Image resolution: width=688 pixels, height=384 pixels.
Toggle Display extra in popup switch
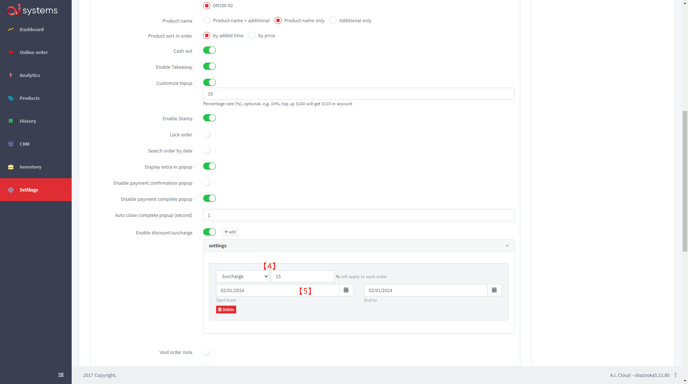(209, 166)
